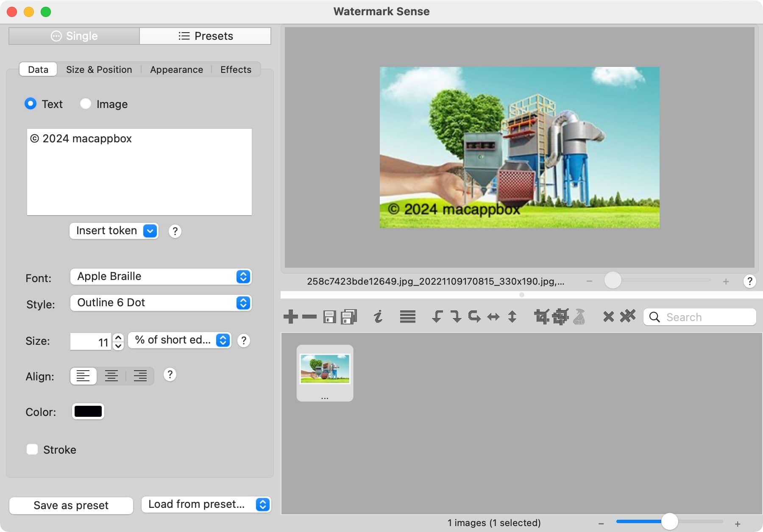Open help next to Insert token

(175, 231)
